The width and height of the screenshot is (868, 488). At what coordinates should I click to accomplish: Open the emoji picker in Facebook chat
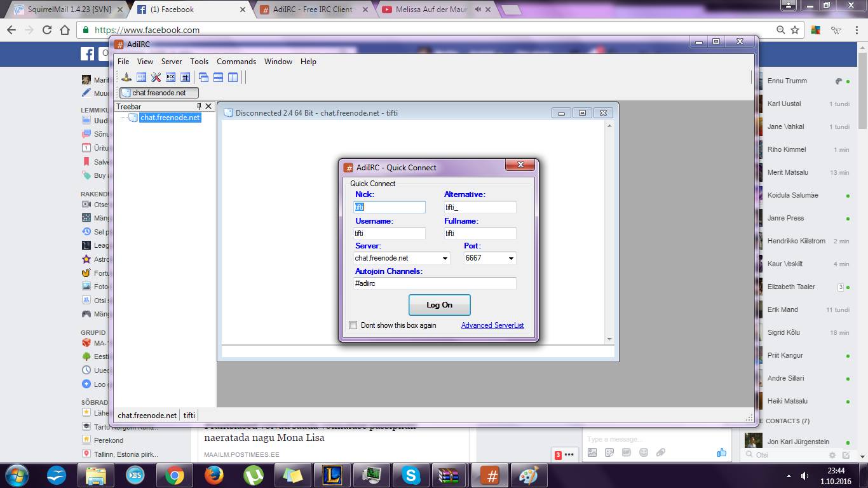[644, 452]
